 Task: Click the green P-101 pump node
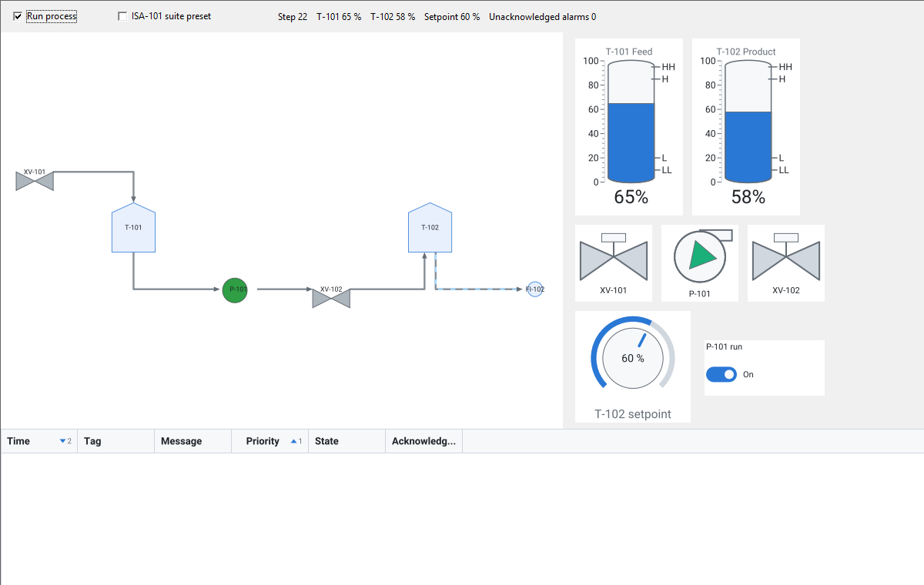point(235,289)
